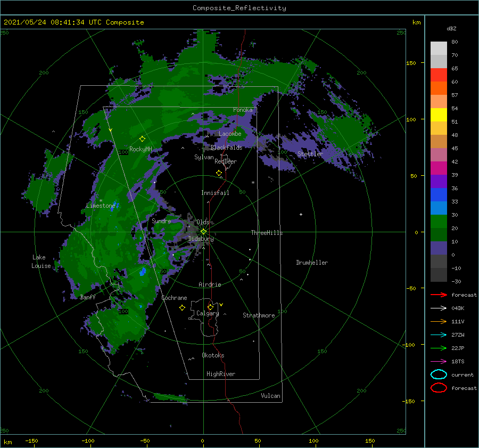Click the magenta 18TS arrow icon
This screenshot has width=479, height=448.
coord(439,362)
